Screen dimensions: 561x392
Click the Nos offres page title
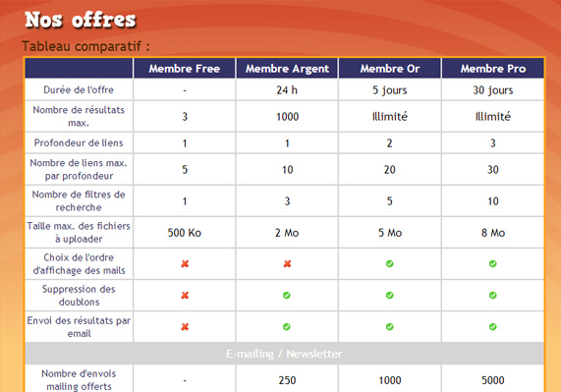[x=81, y=20]
